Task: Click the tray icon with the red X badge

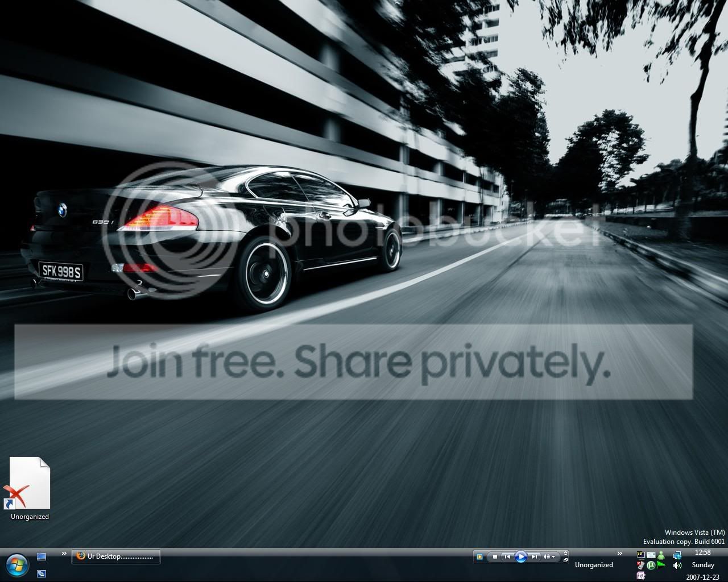Action: pyautogui.click(x=641, y=566)
